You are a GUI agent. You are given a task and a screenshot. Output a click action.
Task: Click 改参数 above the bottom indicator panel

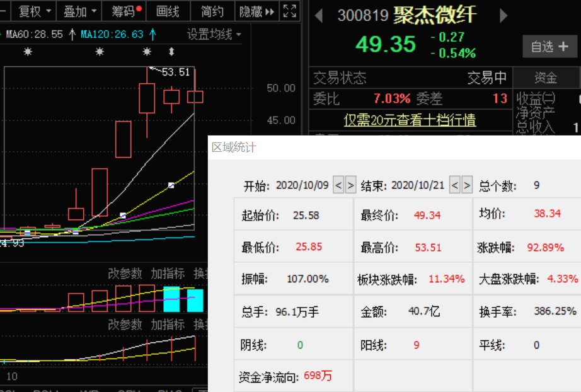[x=125, y=325]
